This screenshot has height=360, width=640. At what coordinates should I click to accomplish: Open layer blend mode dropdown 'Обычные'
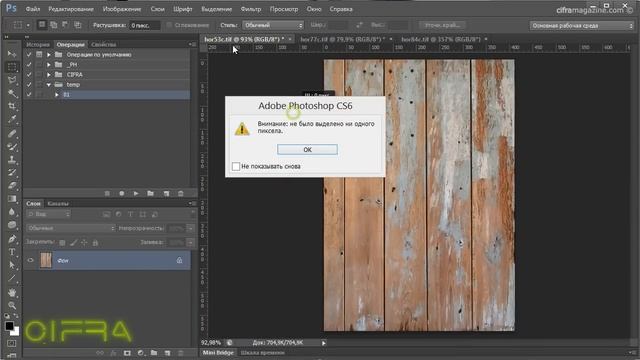pos(71,228)
